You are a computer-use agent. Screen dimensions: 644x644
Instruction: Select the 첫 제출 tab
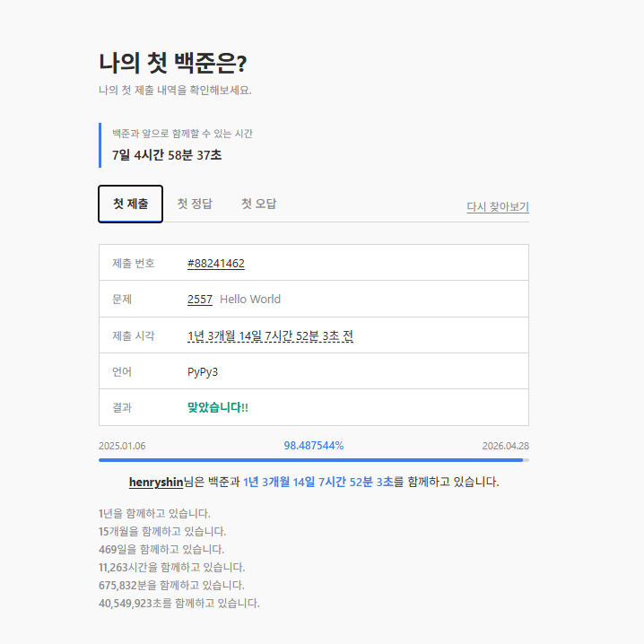(x=130, y=204)
